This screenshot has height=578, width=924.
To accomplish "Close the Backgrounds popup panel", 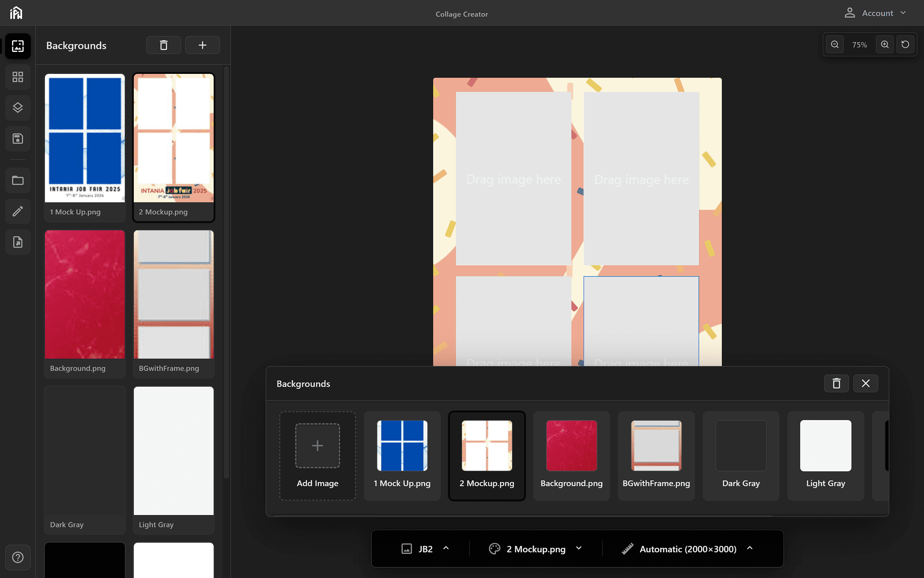I will coord(866,383).
